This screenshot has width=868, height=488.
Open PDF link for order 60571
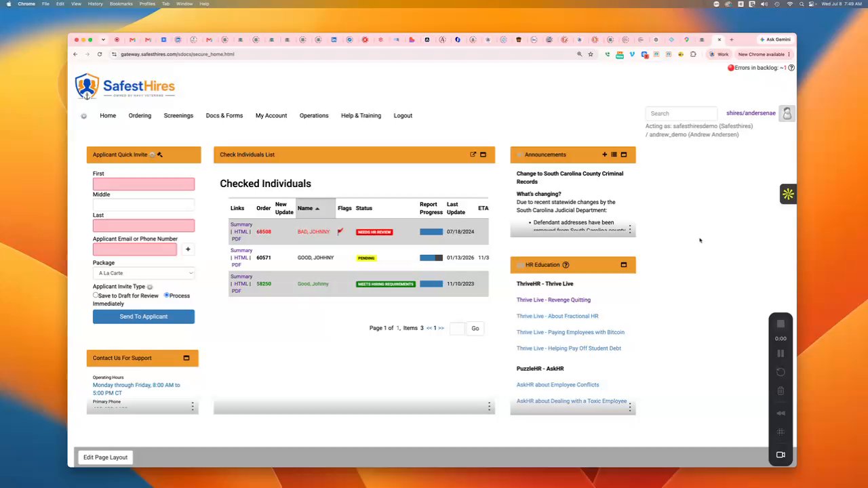pos(236,265)
